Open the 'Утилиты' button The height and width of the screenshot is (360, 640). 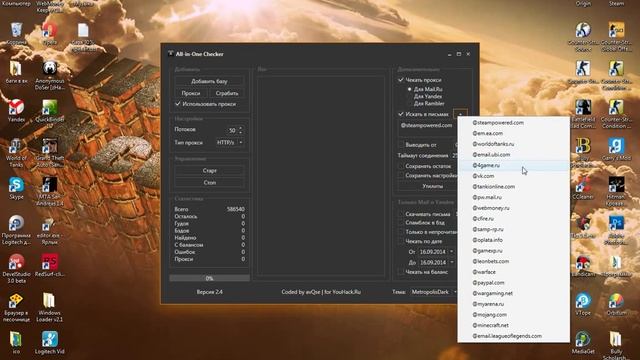pyautogui.click(x=433, y=186)
